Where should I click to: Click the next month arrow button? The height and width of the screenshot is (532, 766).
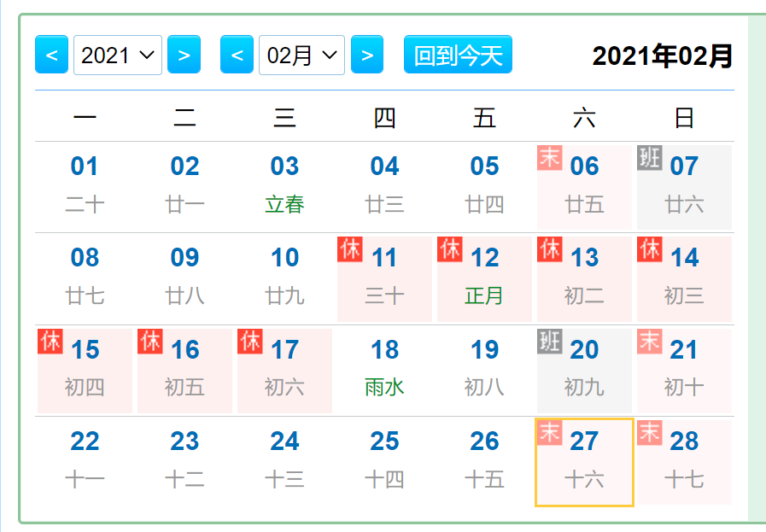(x=367, y=54)
